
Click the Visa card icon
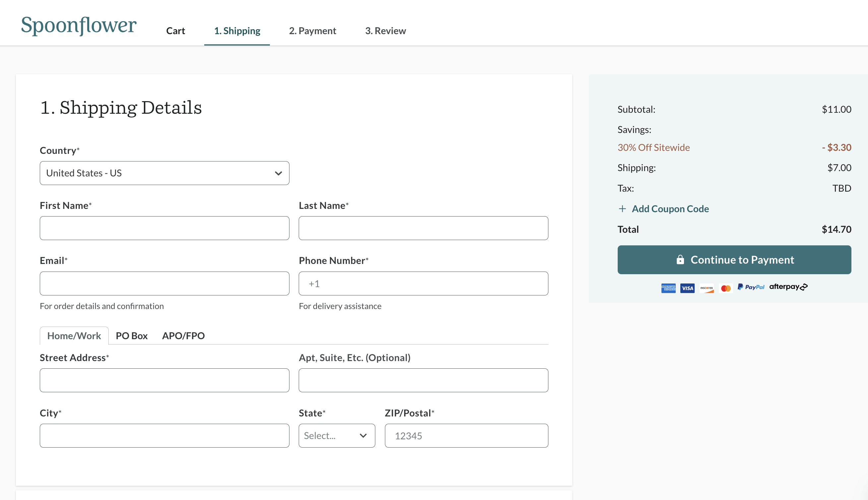coord(687,288)
